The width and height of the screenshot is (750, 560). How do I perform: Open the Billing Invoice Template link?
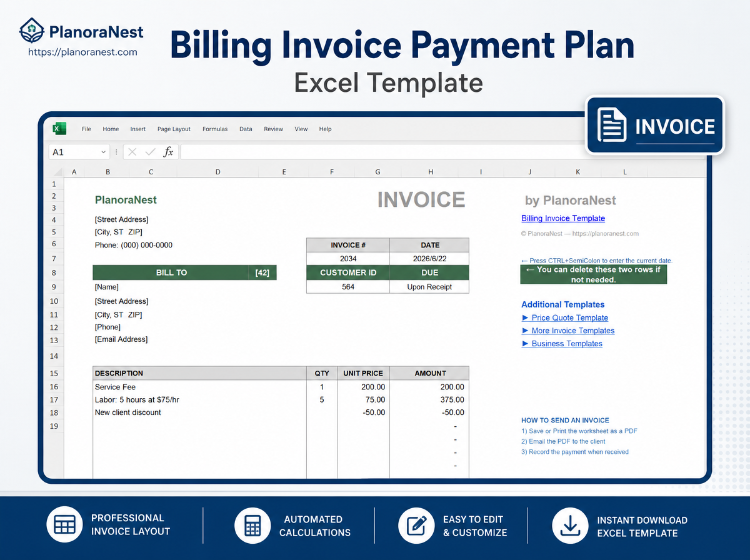pos(563,218)
